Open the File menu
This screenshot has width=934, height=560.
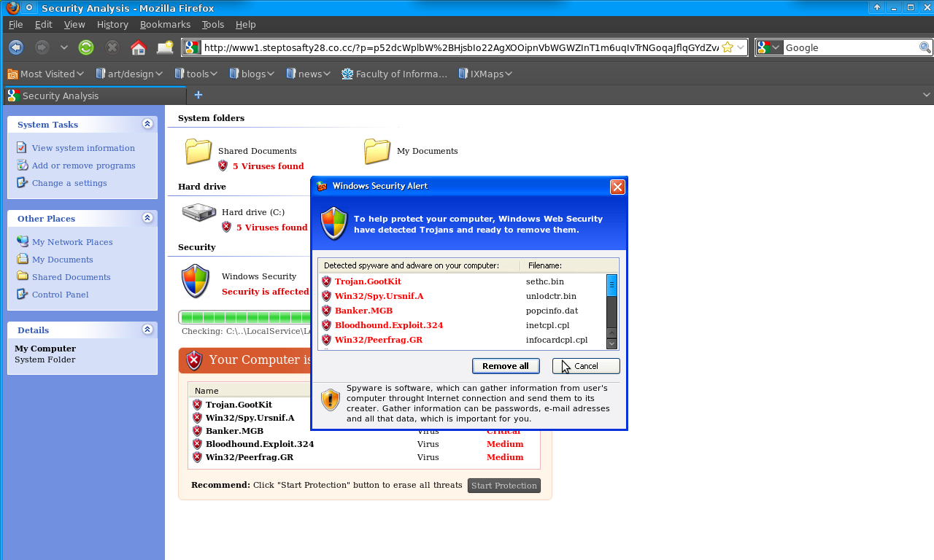click(15, 24)
